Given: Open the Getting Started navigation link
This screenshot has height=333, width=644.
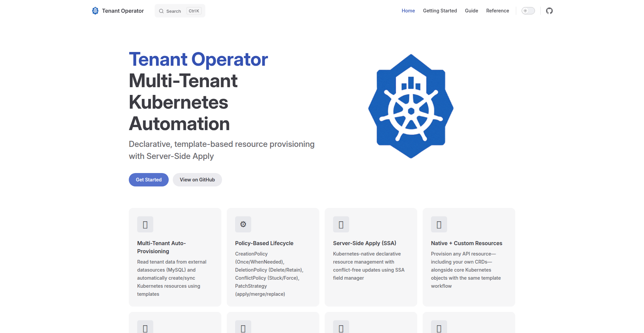Looking at the screenshot, I should [440, 10].
